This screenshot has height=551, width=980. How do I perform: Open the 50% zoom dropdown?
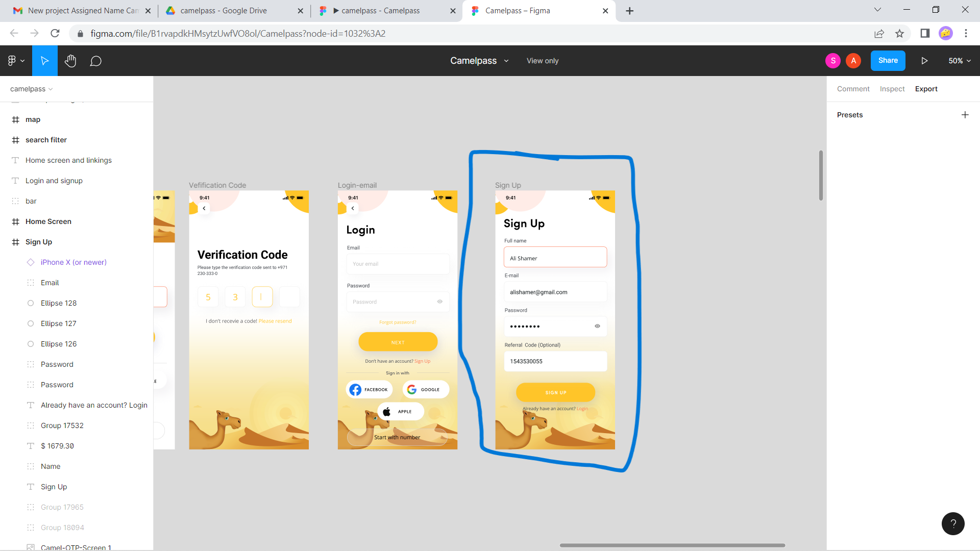[959, 61]
